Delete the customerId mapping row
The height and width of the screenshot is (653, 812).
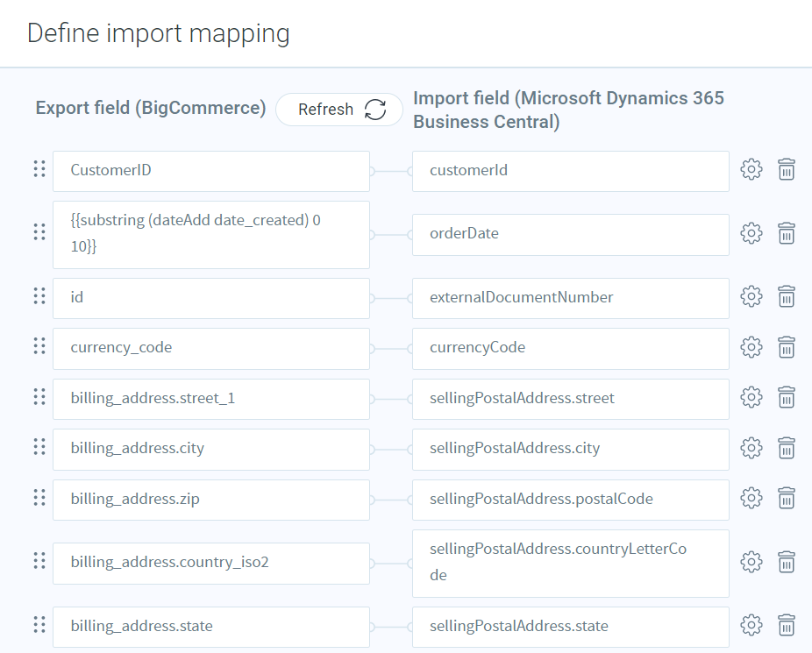click(x=786, y=169)
